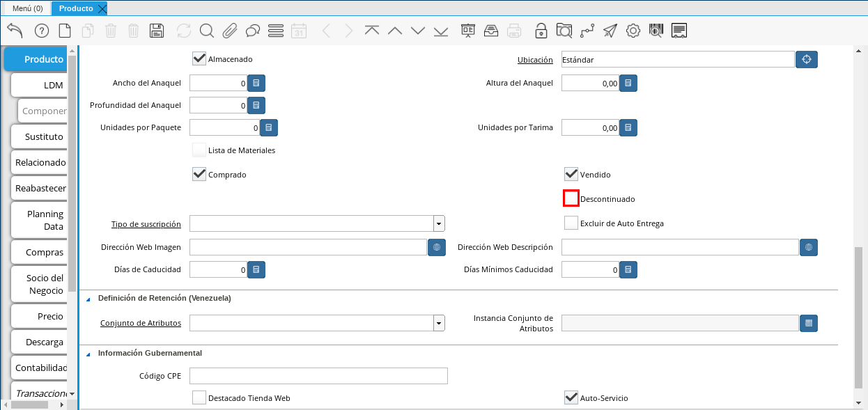868x410 pixels.
Task: Click the Ubicación field label link
Action: (535, 60)
